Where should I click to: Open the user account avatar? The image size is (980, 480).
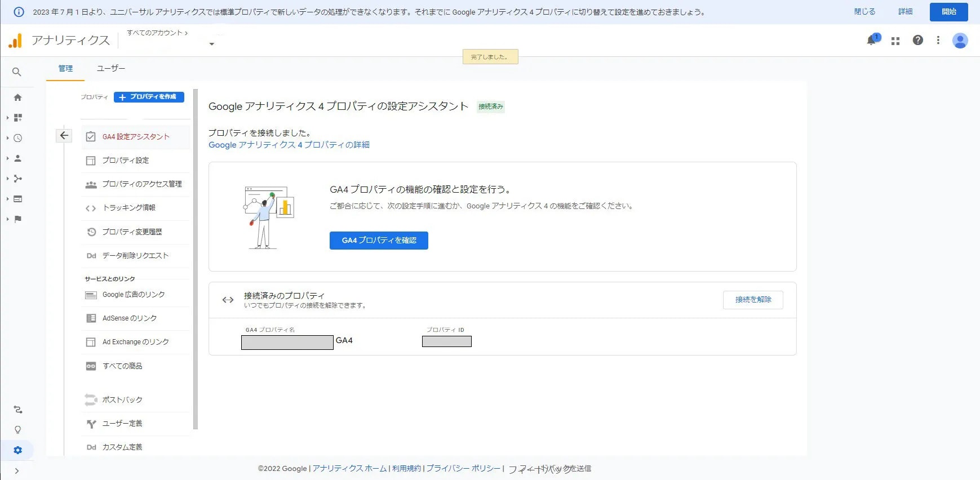[960, 40]
